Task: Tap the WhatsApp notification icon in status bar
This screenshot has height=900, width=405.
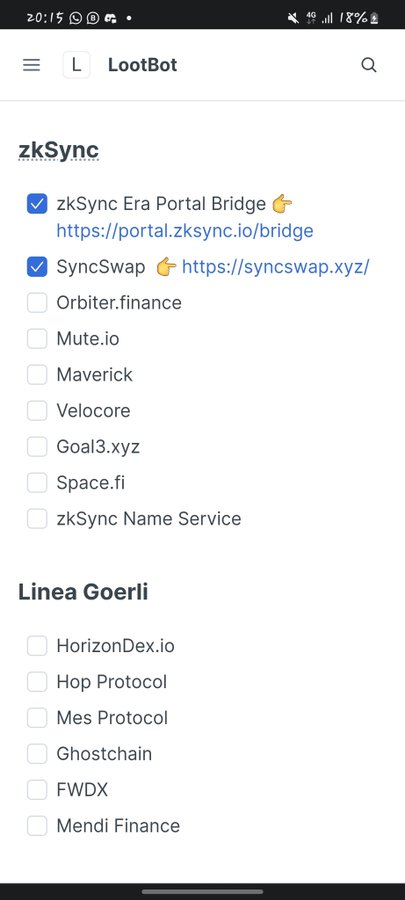Action: tap(76, 18)
